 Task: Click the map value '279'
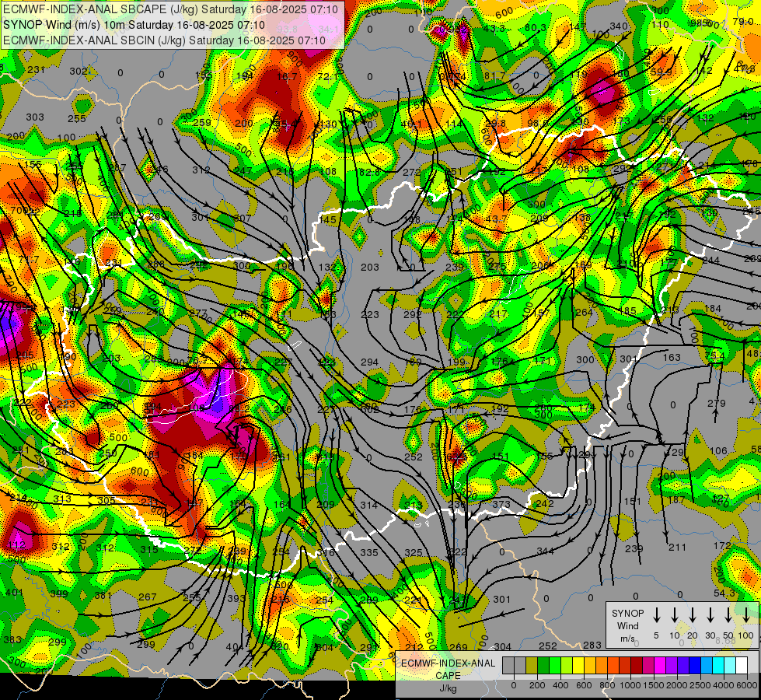coord(717,403)
